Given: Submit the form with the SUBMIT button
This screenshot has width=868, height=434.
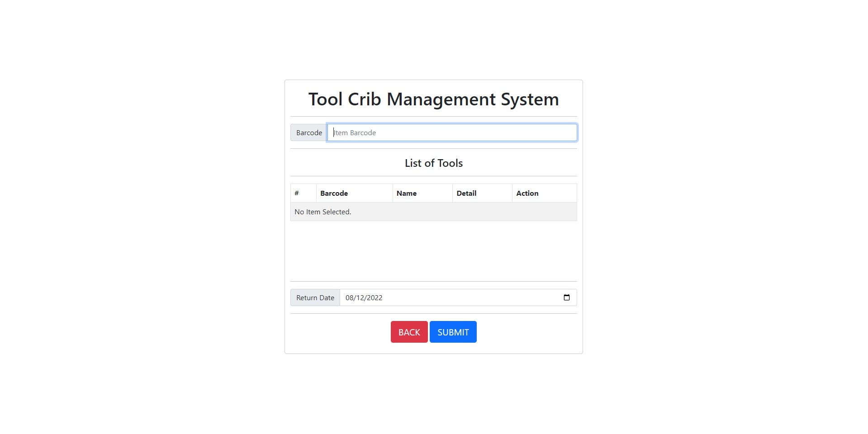Looking at the screenshot, I should click(x=453, y=332).
